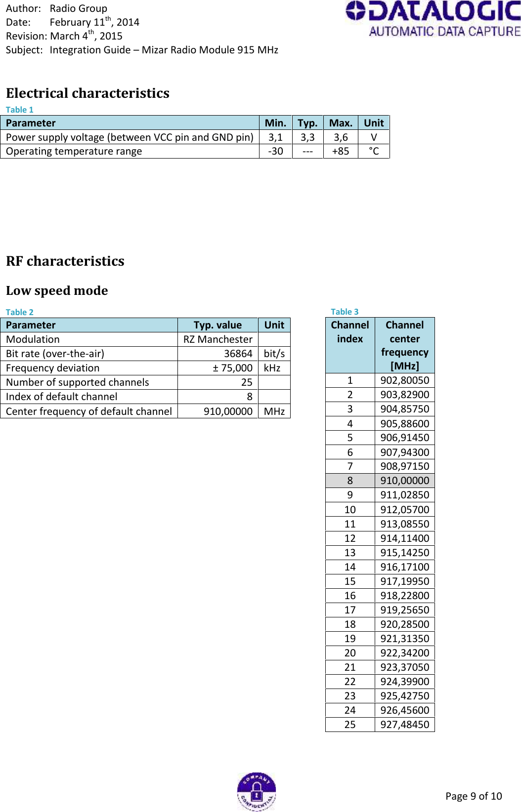Click the '3,6' maximum voltage value
This screenshot has height=812, width=521.
[341, 137]
